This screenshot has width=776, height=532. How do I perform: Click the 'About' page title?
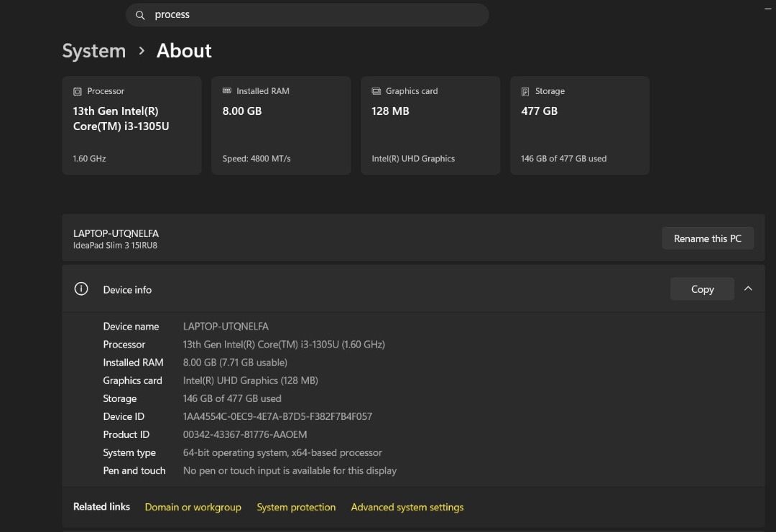click(184, 51)
